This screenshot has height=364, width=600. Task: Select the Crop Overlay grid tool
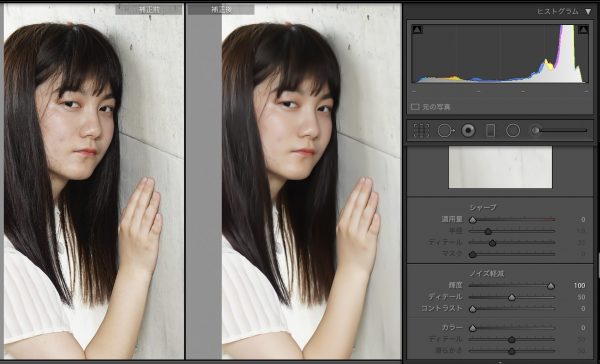pyautogui.click(x=421, y=131)
